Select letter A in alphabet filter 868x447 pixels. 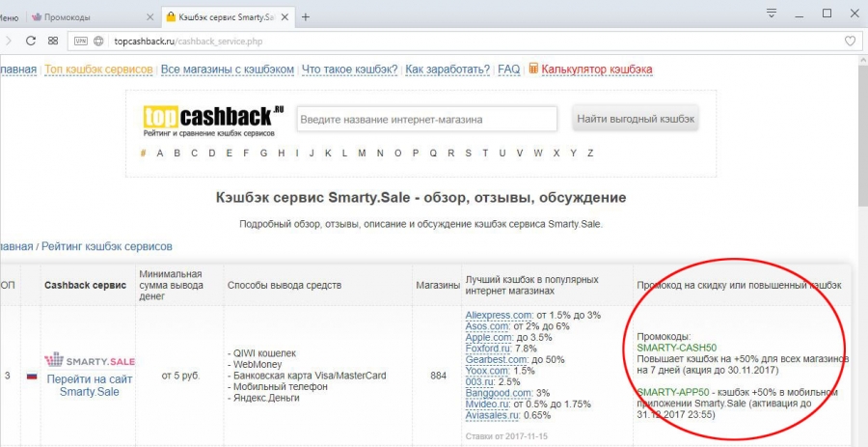(x=160, y=154)
